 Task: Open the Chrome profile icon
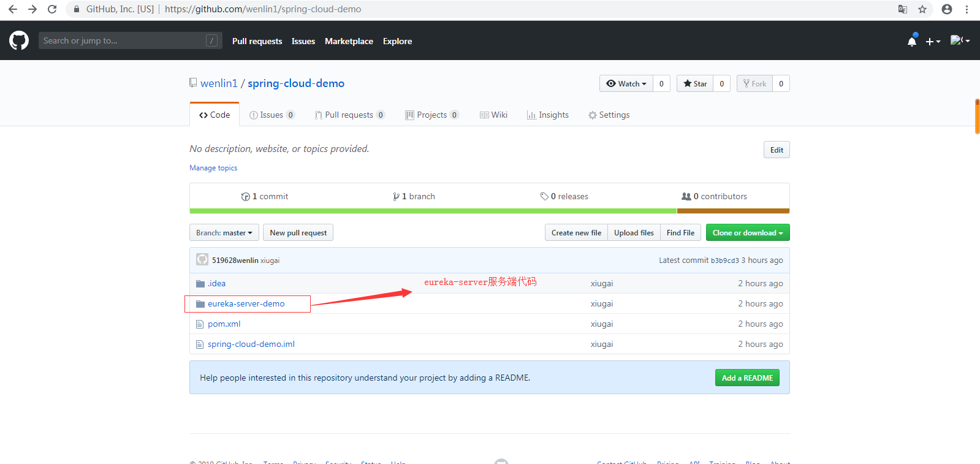click(947, 9)
